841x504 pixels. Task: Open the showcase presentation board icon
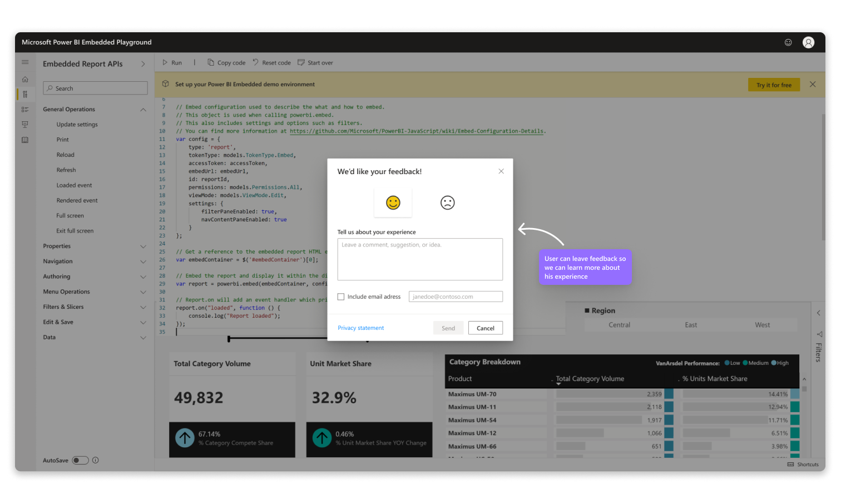pos(25,125)
